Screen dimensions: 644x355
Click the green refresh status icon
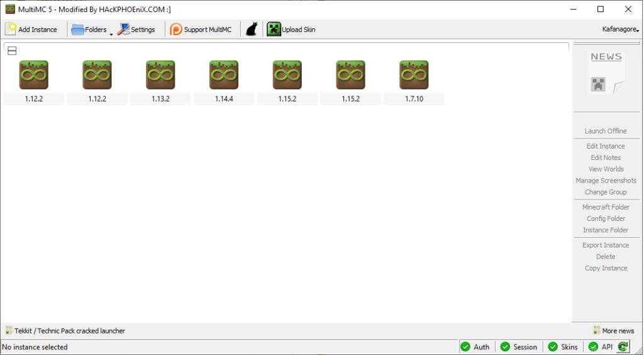(x=623, y=347)
